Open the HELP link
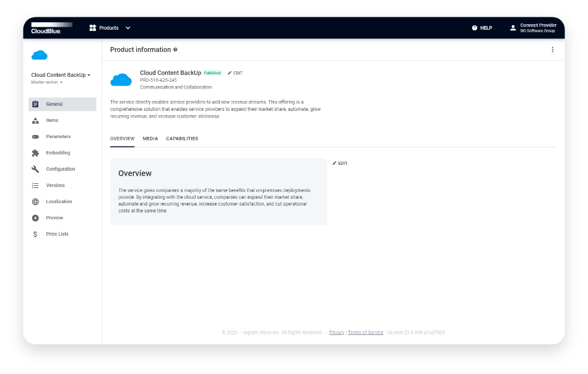Image resolution: width=588 pixels, height=374 pixels. click(486, 28)
